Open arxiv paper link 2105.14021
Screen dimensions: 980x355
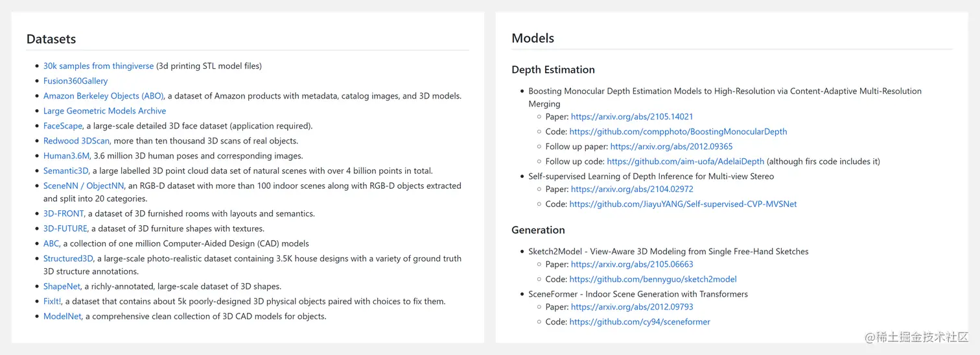coord(632,117)
